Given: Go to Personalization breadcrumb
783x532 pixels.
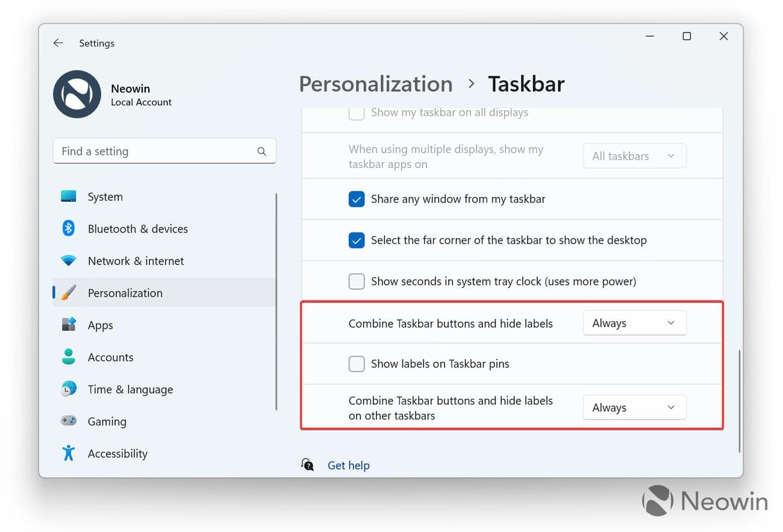Looking at the screenshot, I should click(x=376, y=84).
